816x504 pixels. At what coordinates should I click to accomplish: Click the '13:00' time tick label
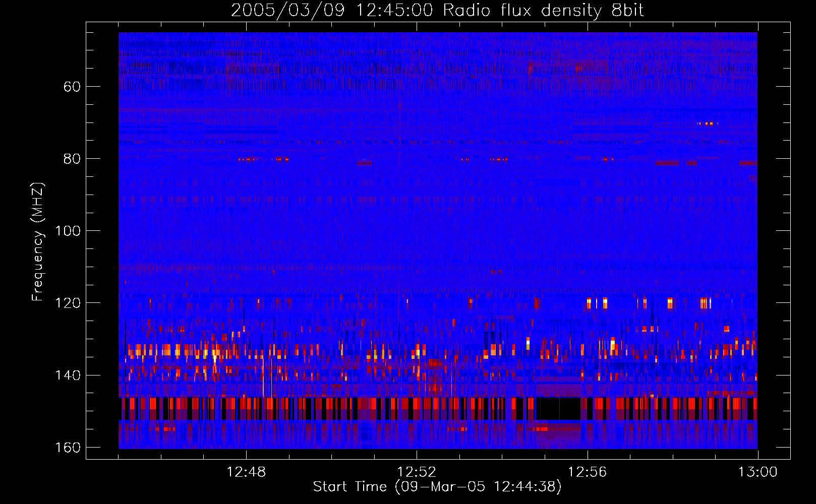tap(757, 472)
